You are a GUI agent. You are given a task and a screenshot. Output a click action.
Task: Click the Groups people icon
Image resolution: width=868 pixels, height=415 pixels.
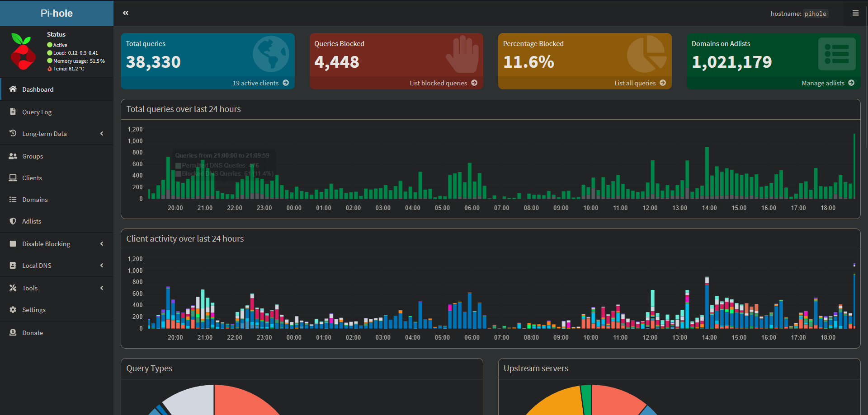(x=13, y=156)
